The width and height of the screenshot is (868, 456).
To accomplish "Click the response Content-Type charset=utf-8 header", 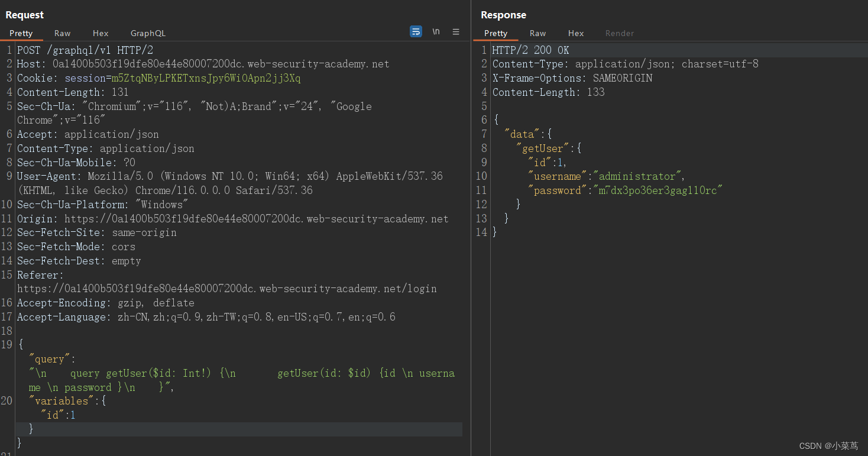I will tap(626, 64).
